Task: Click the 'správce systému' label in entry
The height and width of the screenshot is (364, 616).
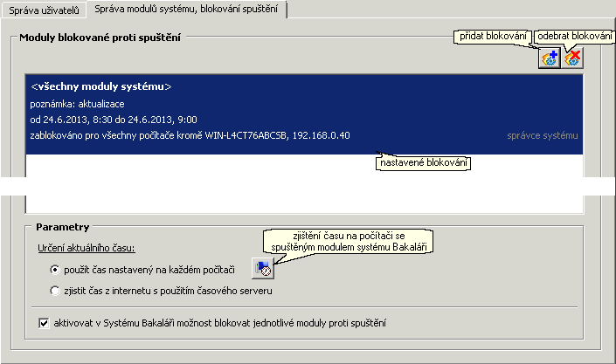Action: (x=542, y=136)
